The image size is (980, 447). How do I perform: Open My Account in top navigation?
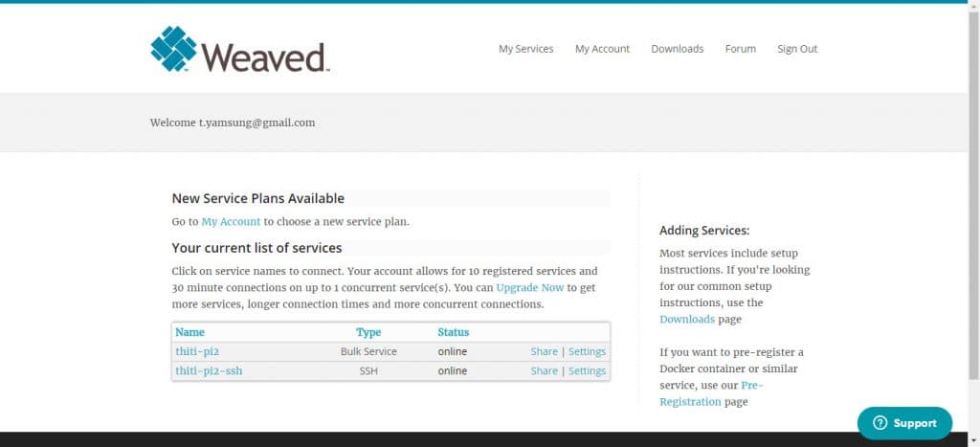[x=602, y=49]
